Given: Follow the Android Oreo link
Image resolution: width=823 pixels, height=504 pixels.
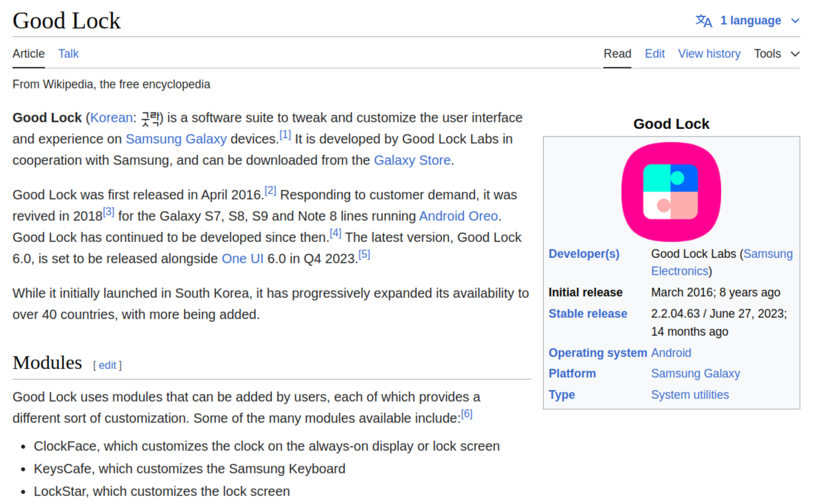Looking at the screenshot, I should click(x=458, y=216).
